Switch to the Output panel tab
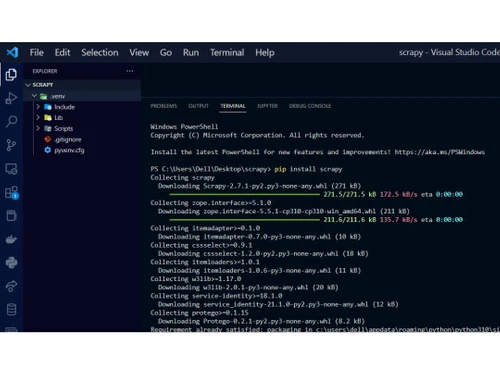The image size is (500, 375). (198, 106)
